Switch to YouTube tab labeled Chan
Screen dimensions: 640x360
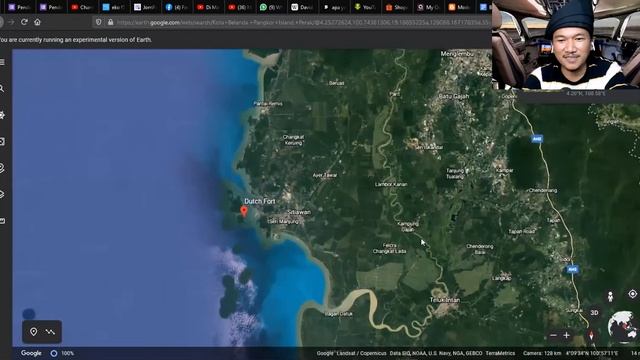pyautogui.click(x=83, y=7)
